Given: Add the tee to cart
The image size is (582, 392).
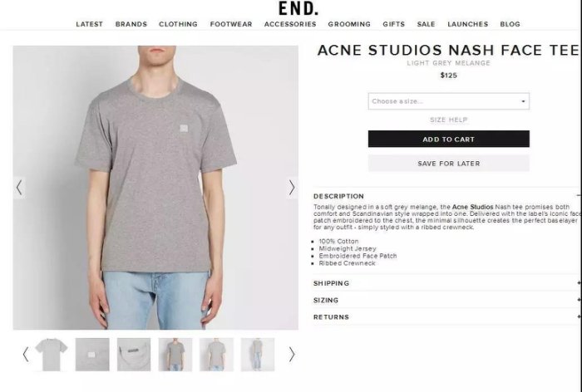Looking at the screenshot, I should point(449,139).
